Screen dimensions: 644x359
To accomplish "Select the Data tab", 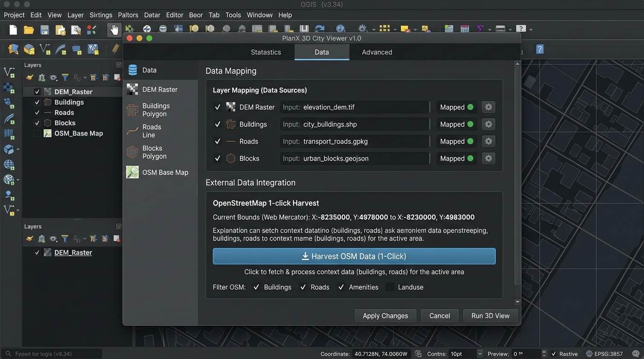I will (322, 52).
